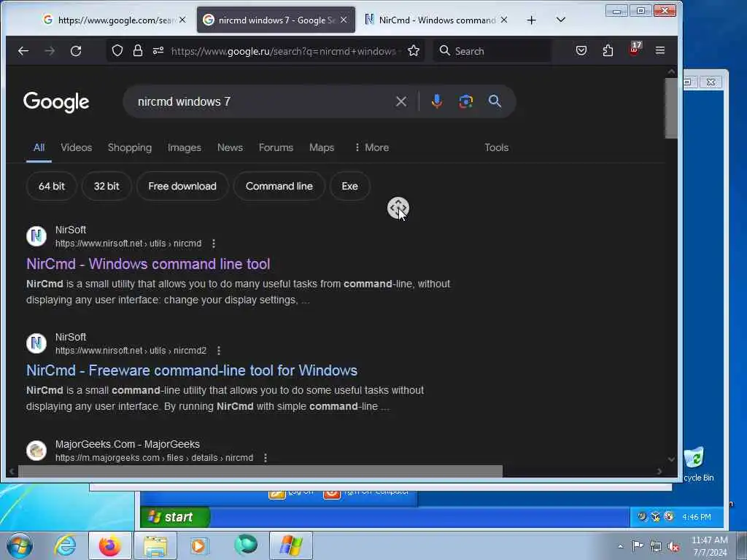The width and height of the screenshot is (747, 560).
Task: Open the Extensions puzzle icon
Action: [x=608, y=50]
